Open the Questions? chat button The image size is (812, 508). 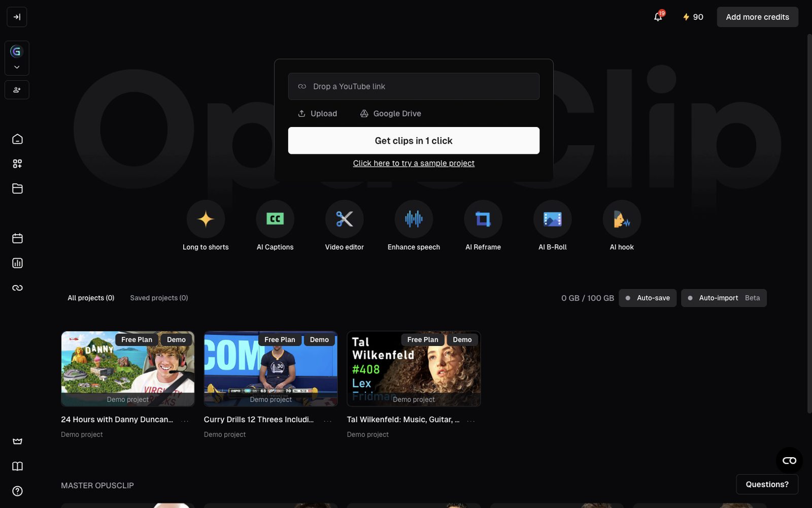tap(767, 484)
